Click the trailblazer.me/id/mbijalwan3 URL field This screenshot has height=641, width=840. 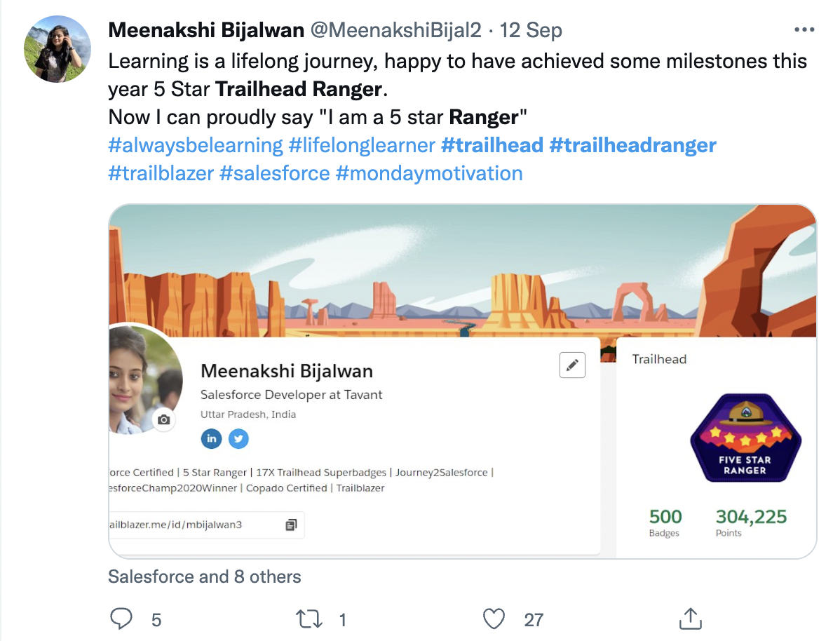tap(206, 525)
